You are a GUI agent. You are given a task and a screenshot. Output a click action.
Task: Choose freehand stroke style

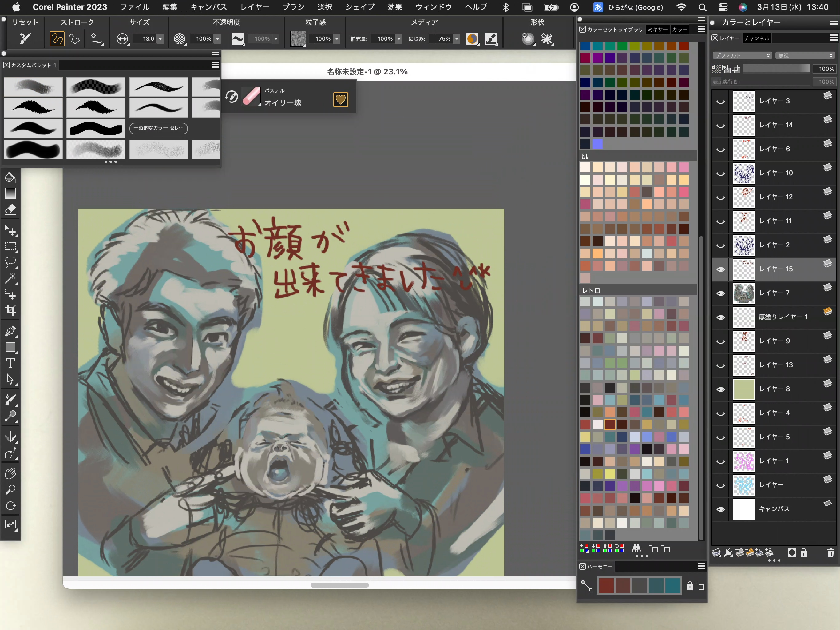click(x=57, y=38)
